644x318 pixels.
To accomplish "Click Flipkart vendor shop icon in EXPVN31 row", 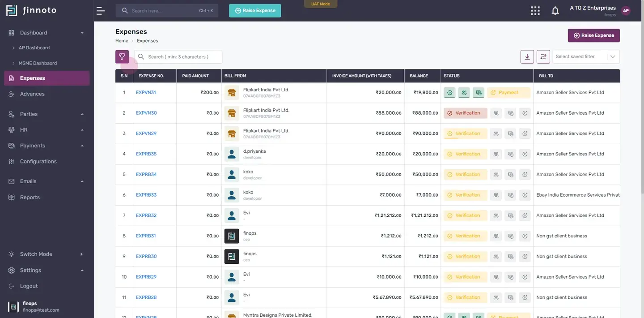I will (x=232, y=93).
